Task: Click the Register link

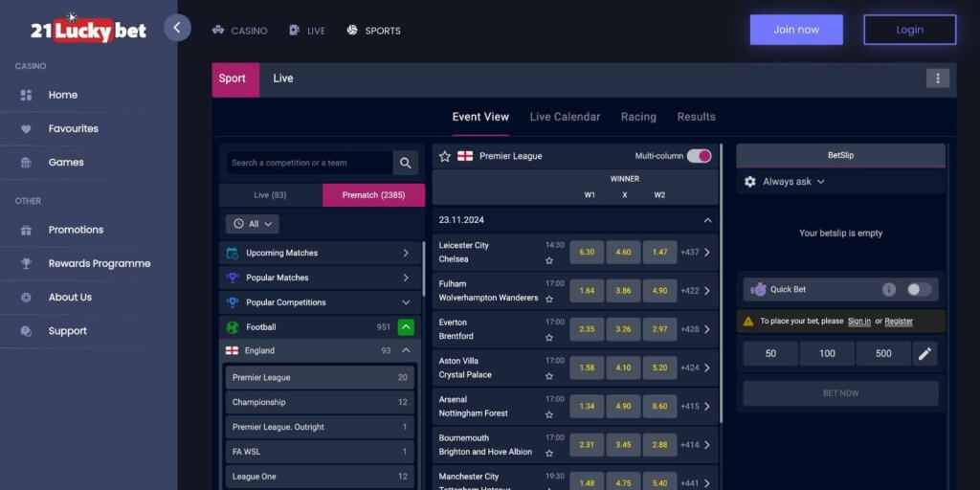Action: click(x=899, y=322)
